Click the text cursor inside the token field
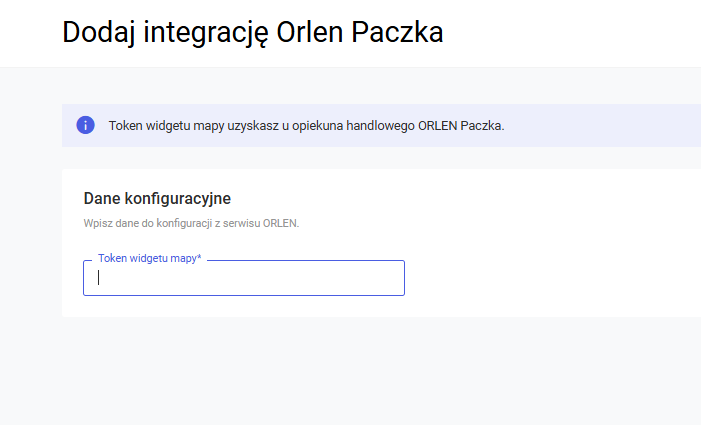 click(98, 279)
